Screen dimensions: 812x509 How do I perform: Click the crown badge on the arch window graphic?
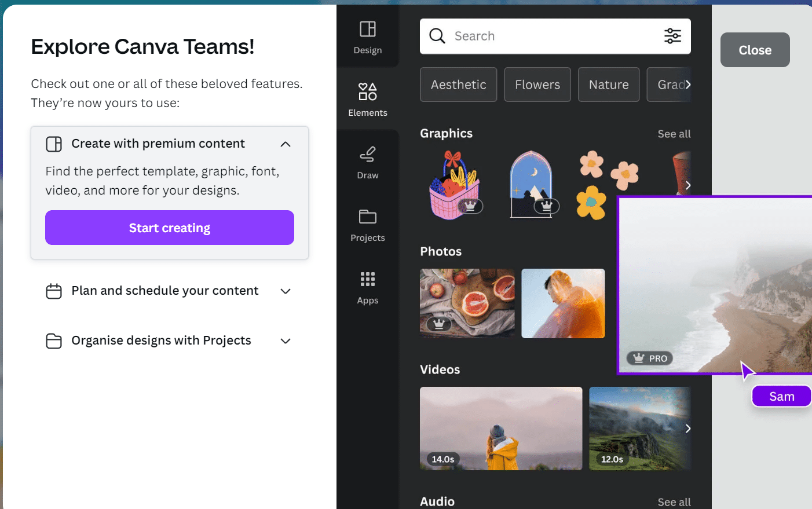547,206
